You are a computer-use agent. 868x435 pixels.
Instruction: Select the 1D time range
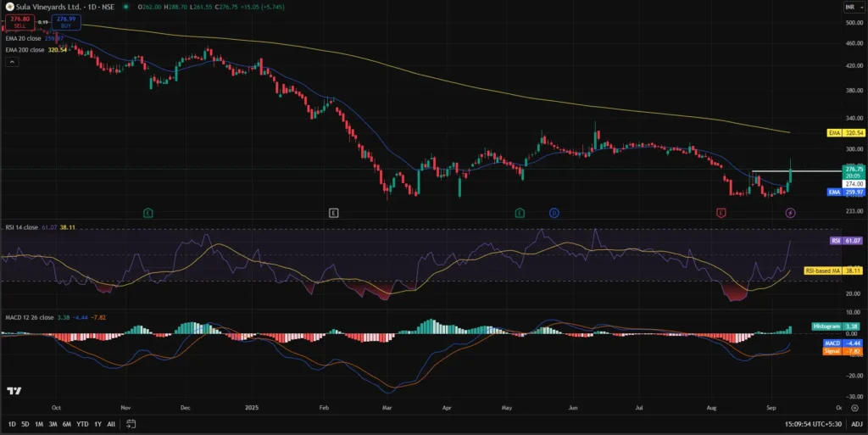(12, 423)
